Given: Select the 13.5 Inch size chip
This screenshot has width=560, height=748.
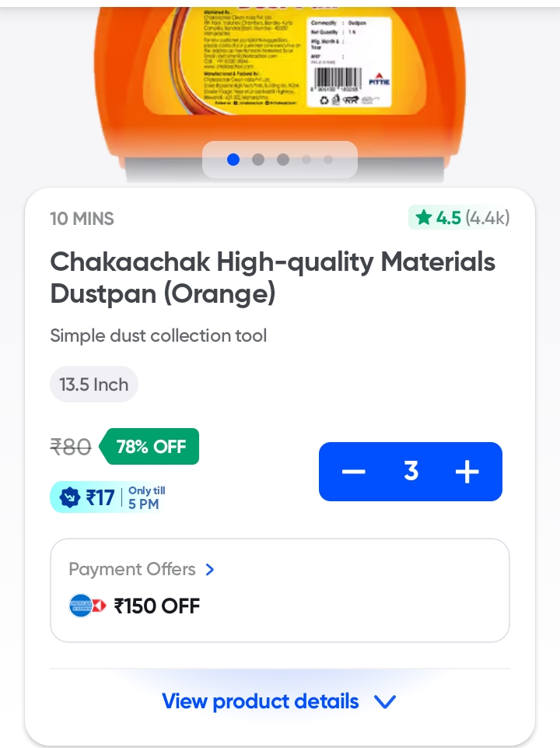Looking at the screenshot, I should [x=94, y=385].
